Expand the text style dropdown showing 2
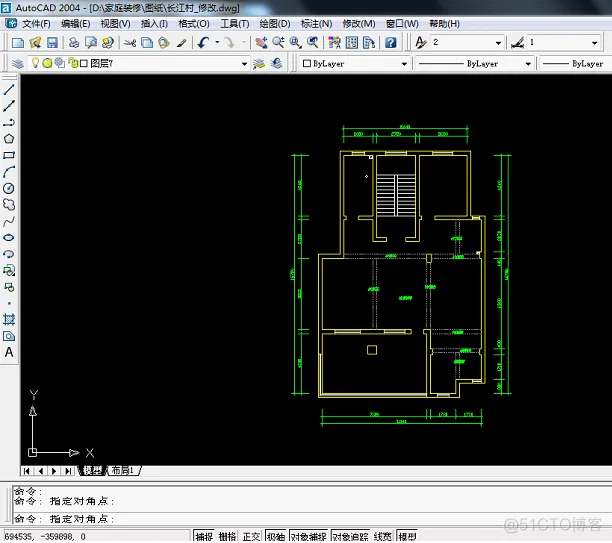This screenshot has height=543, width=612. click(x=498, y=43)
